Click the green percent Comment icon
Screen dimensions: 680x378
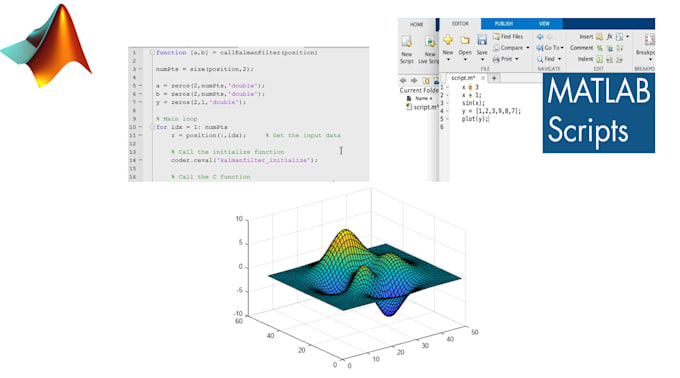coord(600,48)
